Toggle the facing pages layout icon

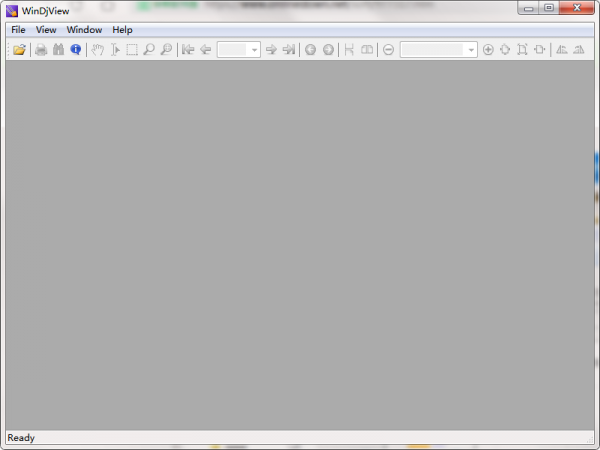tap(366, 49)
